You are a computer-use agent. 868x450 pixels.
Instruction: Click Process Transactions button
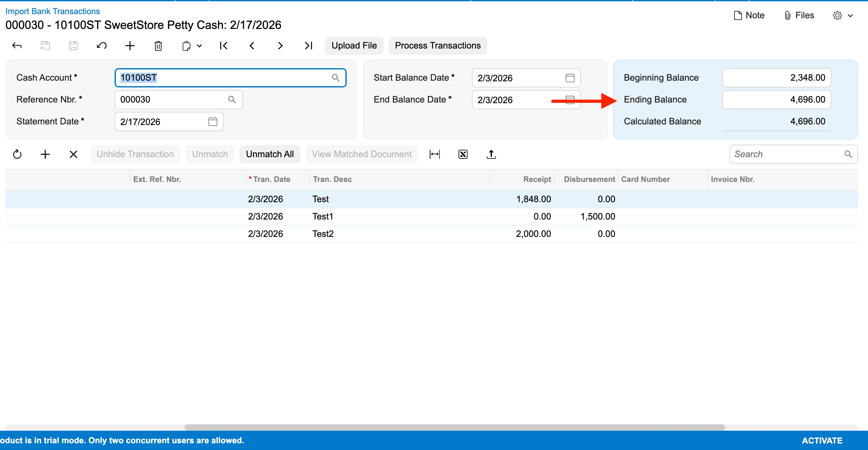[437, 46]
